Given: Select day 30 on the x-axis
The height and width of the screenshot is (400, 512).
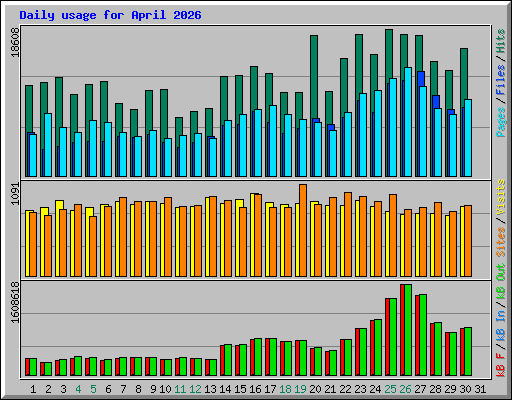Looking at the screenshot, I should point(465,389).
